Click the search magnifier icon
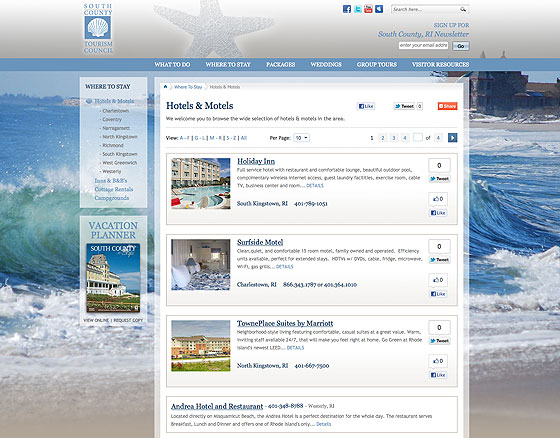 463,9
